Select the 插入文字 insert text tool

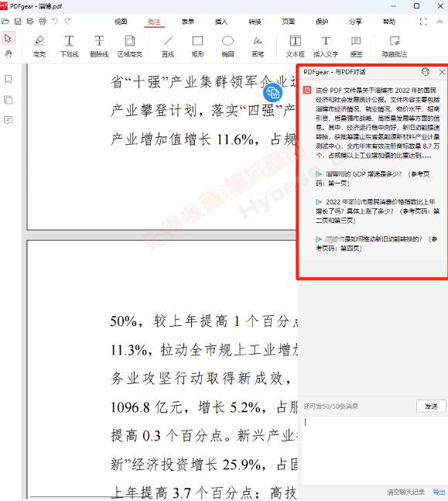pos(326,46)
